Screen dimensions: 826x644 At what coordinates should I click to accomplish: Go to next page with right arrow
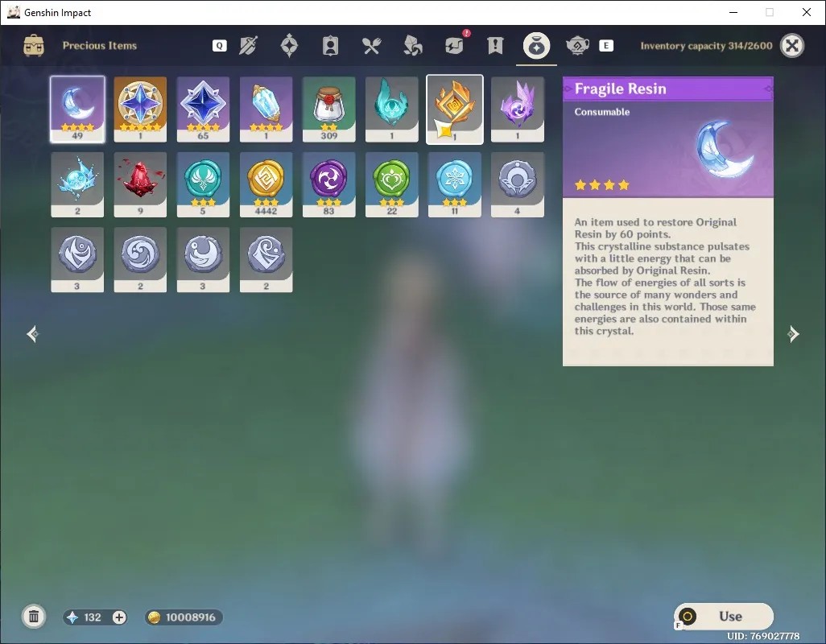pyautogui.click(x=793, y=334)
